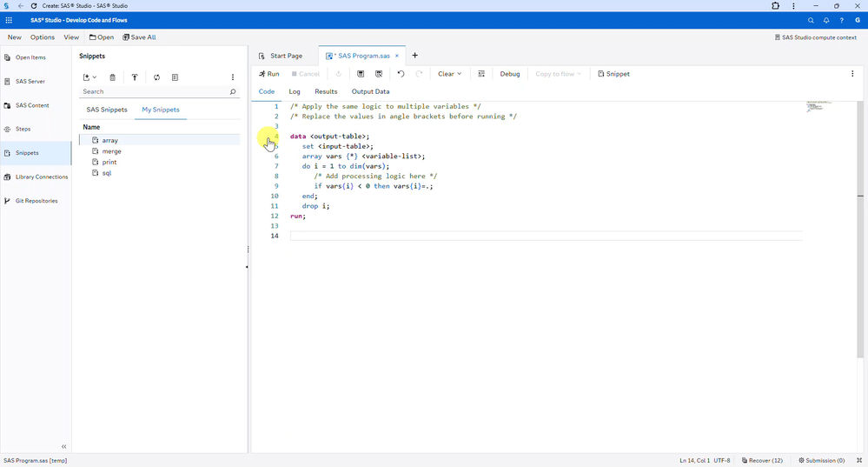Go to SAS Server panel
This screenshot has width=868, height=467.
coord(36,82)
